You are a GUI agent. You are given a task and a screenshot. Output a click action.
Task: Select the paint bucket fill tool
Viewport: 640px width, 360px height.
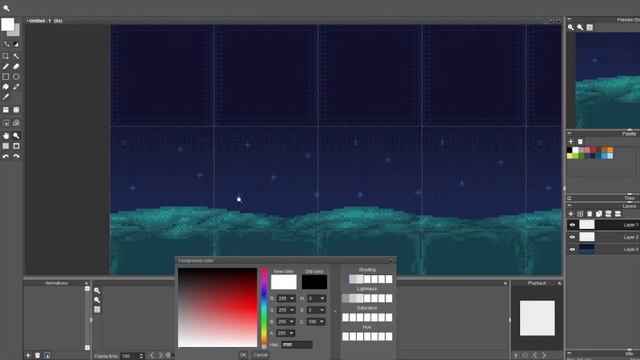pyautogui.click(x=6, y=87)
